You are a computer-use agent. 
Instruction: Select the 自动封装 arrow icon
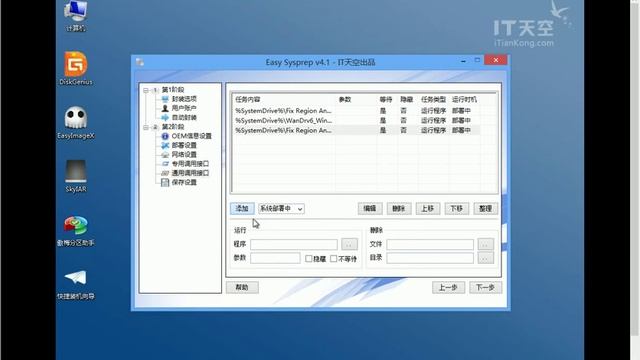pyautogui.click(x=165, y=118)
